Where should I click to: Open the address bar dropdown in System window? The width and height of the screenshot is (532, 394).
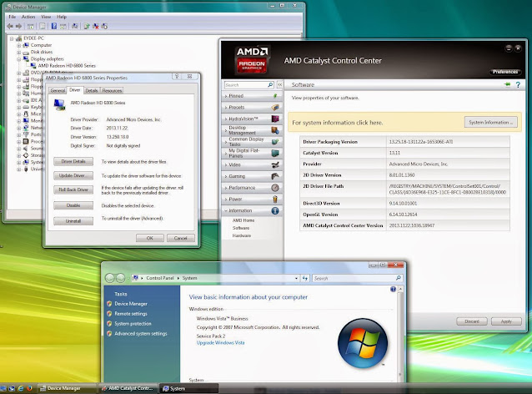[x=296, y=278]
